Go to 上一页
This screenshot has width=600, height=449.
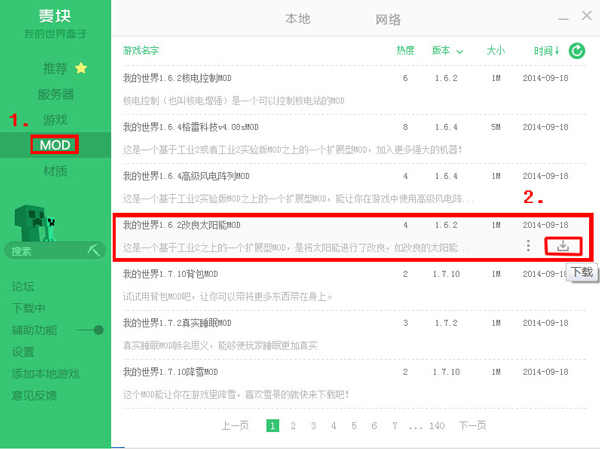click(235, 425)
